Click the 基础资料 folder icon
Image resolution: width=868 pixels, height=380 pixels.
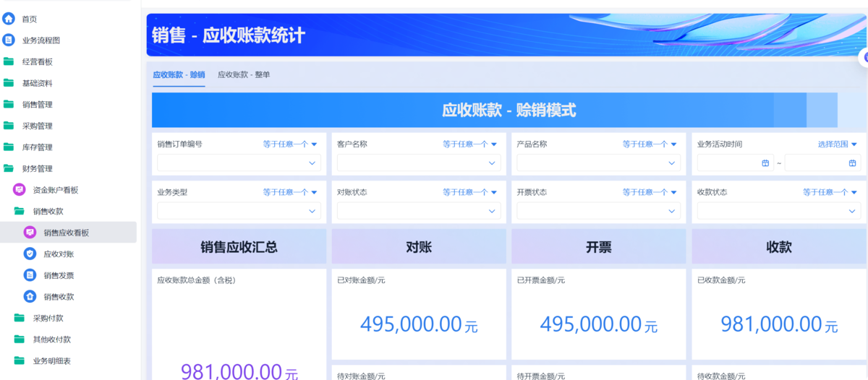(9, 83)
